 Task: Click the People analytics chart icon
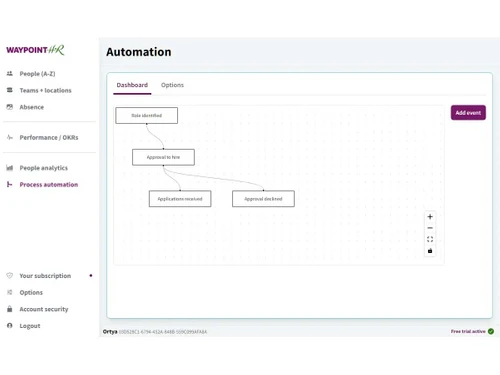pyautogui.click(x=10, y=168)
